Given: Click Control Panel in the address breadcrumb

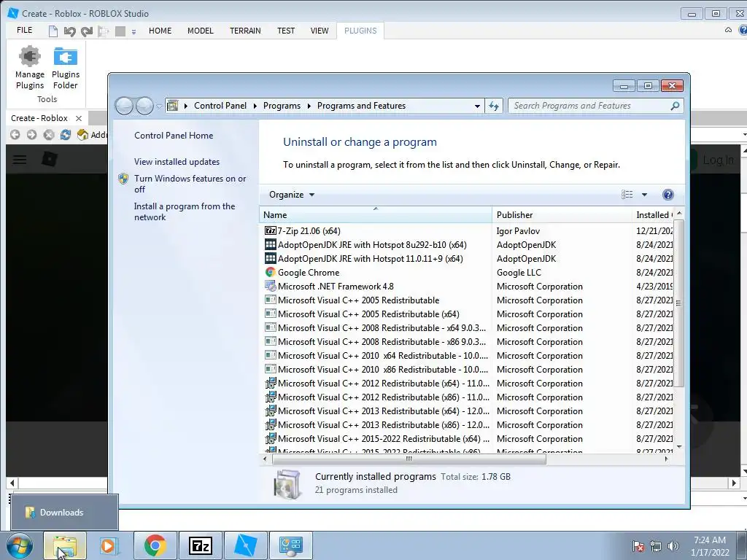Looking at the screenshot, I should pyautogui.click(x=220, y=106).
